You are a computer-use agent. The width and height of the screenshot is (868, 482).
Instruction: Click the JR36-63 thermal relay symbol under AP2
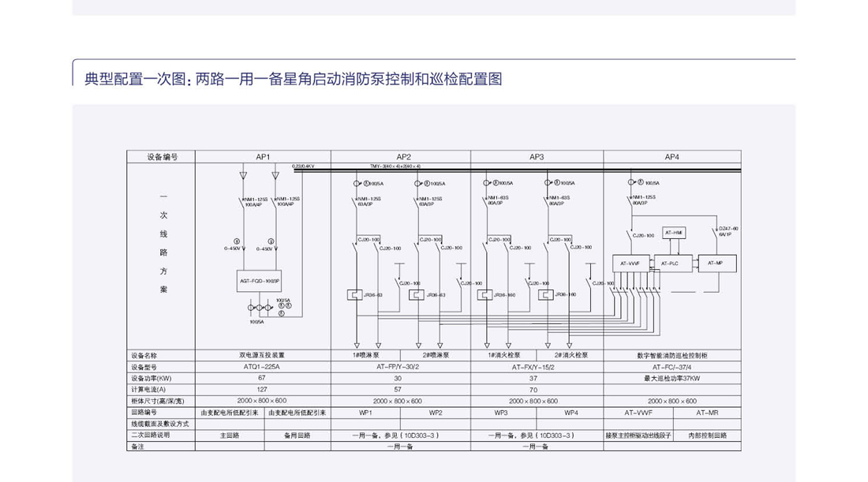click(x=354, y=294)
